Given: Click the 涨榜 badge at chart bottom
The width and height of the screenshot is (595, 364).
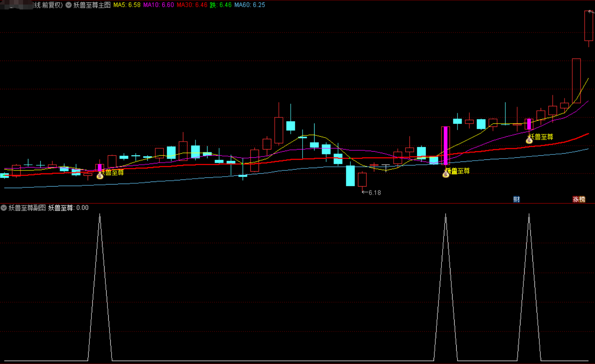Looking at the screenshot, I should pyautogui.click(x=579, y=199).
